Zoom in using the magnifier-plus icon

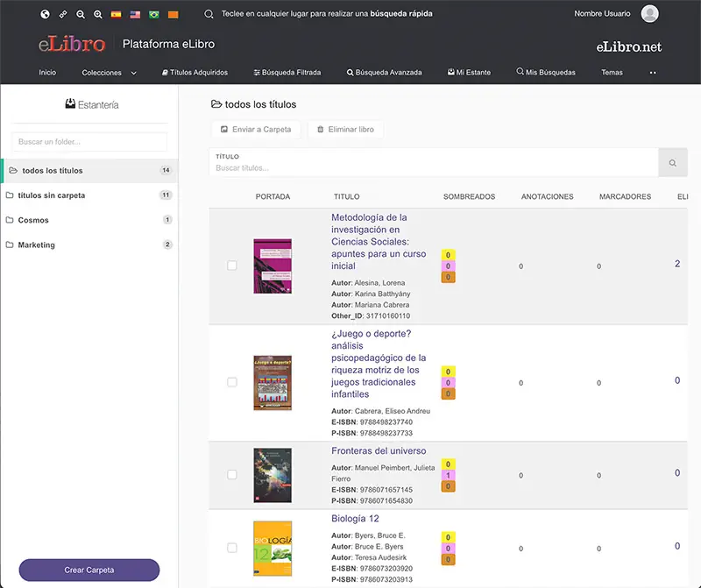[x=98, y=14]
